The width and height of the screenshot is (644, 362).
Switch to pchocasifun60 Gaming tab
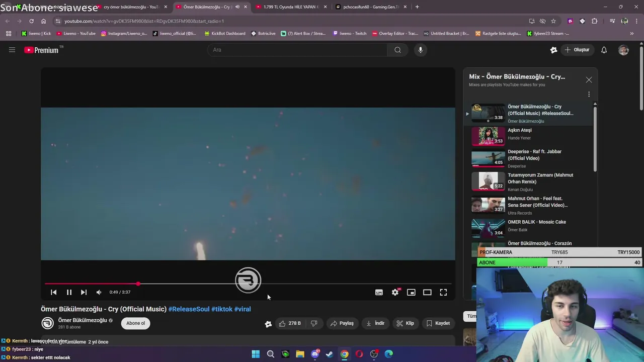[x=371, y=7]
